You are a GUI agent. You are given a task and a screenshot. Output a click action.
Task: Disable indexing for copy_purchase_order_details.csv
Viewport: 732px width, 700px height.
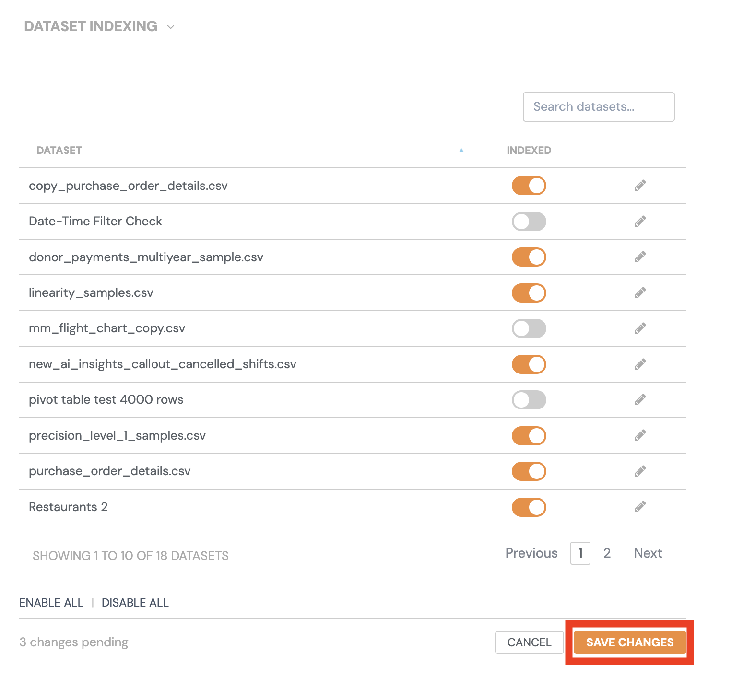[x=529, y=186]
